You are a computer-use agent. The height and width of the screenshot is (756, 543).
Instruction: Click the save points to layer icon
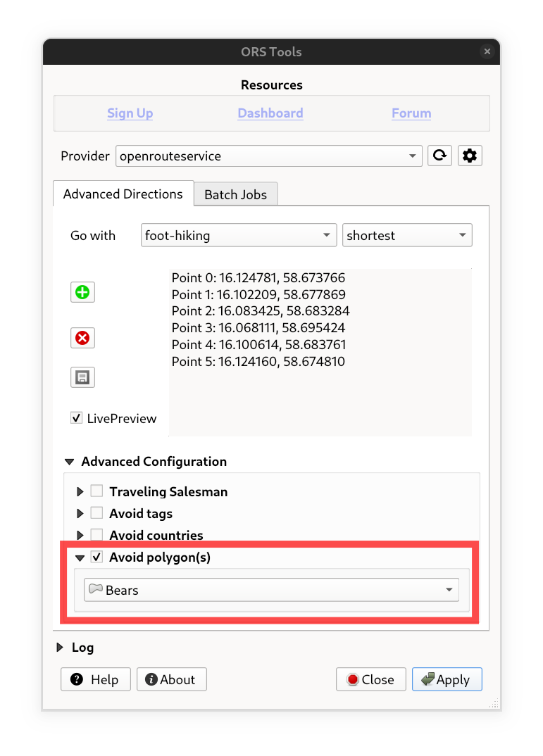pyautogui.click(x=82, y=377)
